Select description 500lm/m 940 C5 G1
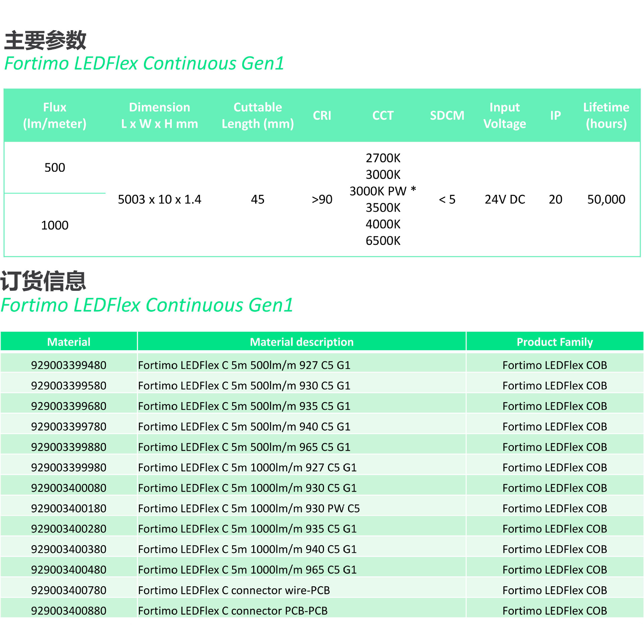 pyautogui.click(x=244, y=426)
